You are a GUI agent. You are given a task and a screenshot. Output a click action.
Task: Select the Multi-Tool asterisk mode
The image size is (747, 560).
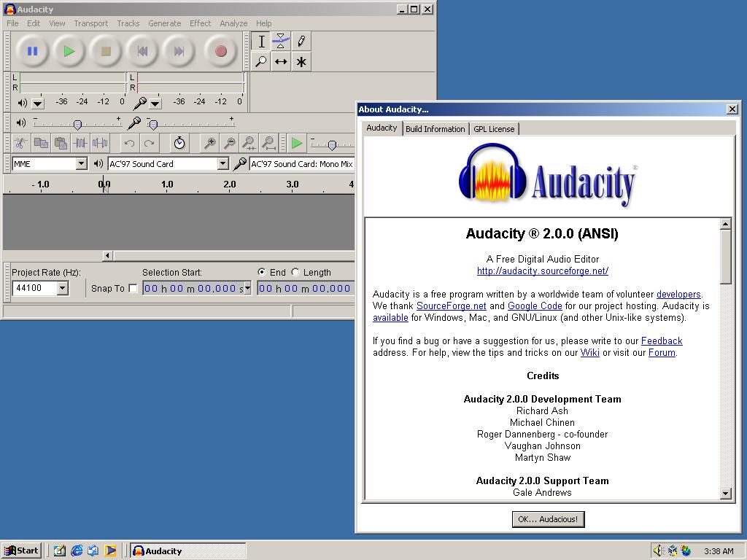pyautogui.click(x=301, y=61)
